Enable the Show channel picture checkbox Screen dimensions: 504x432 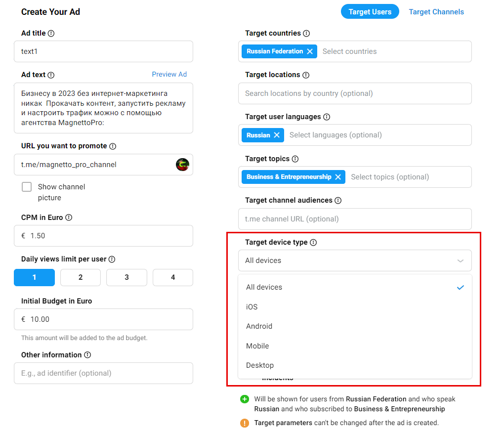point(27,187)
